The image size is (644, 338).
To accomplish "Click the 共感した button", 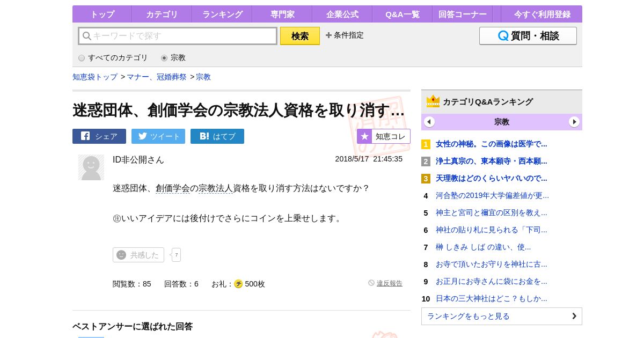I will click(x=138, y=255).
